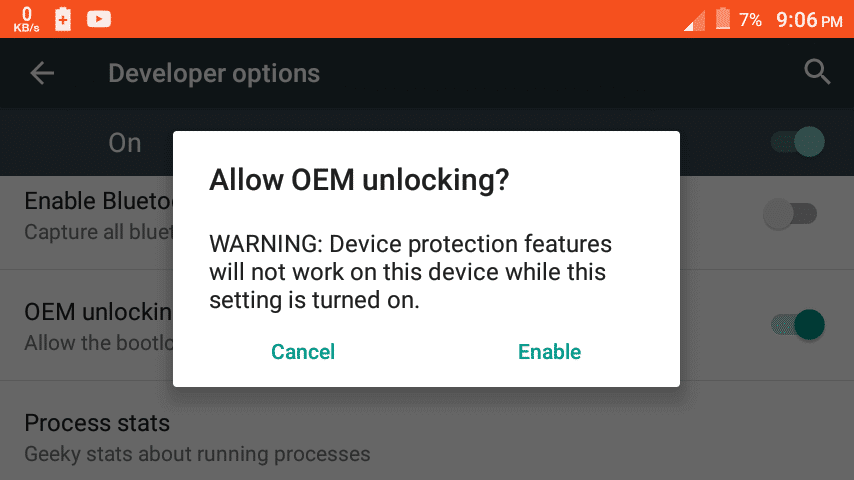Tap the Allow OEM unlocking dialog title
Screen dimensions: 854x480
point(359,180)
